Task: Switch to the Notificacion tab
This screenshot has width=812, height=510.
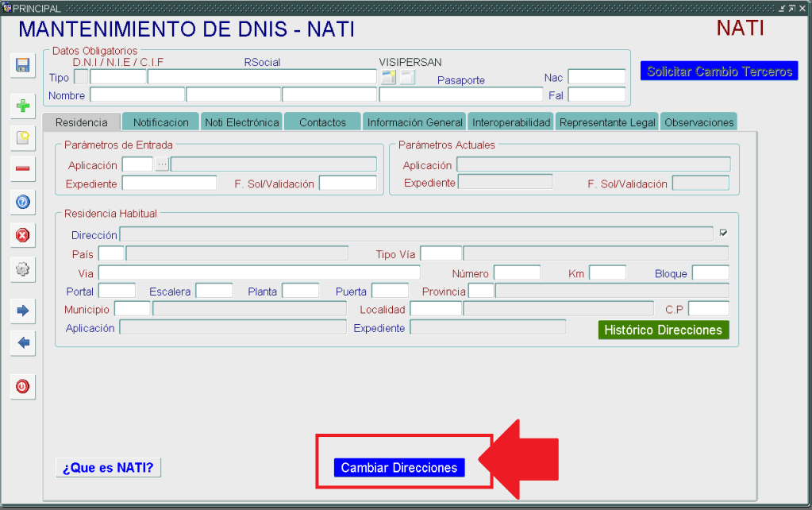Action: tap(160, 122)
